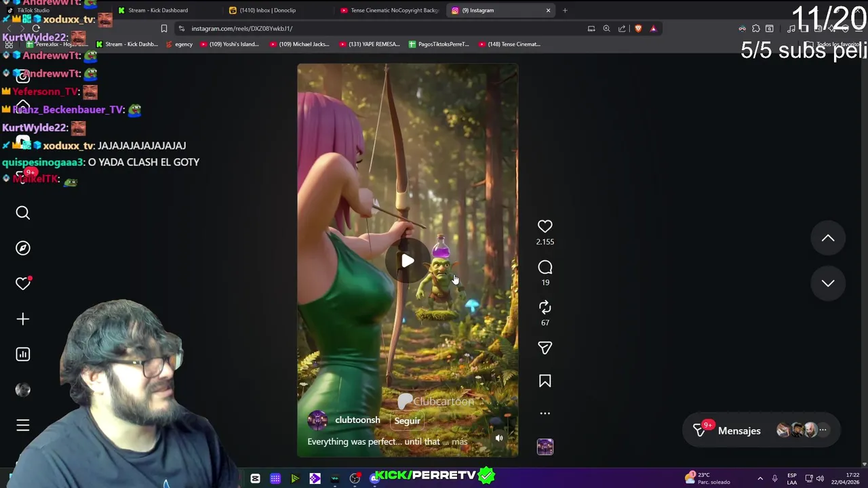Screen dimensions: 868x488
Task: Like the reel with the heart icon
Action: click(545, 226)
